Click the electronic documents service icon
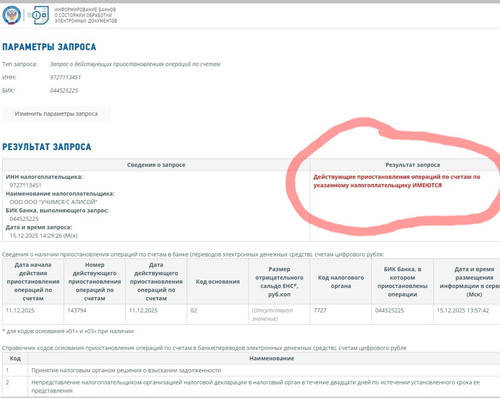The image size is (500, 398). click(39, 15)
